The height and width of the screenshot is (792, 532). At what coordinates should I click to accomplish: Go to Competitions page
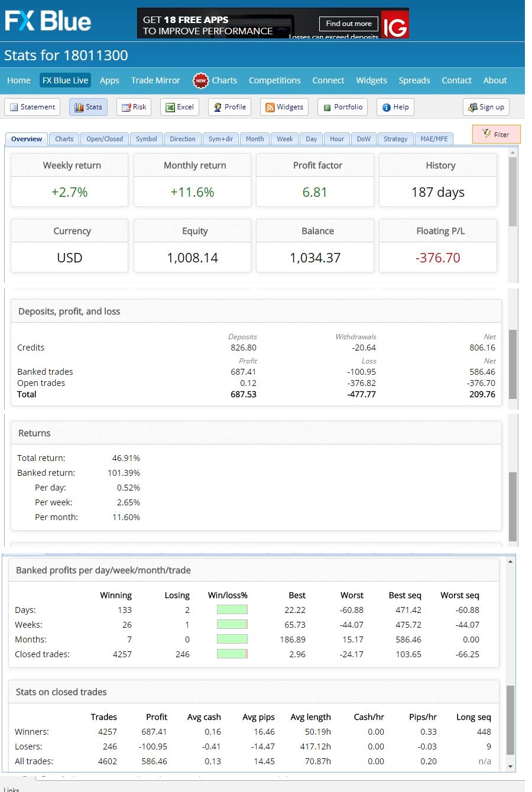point(274,80)
